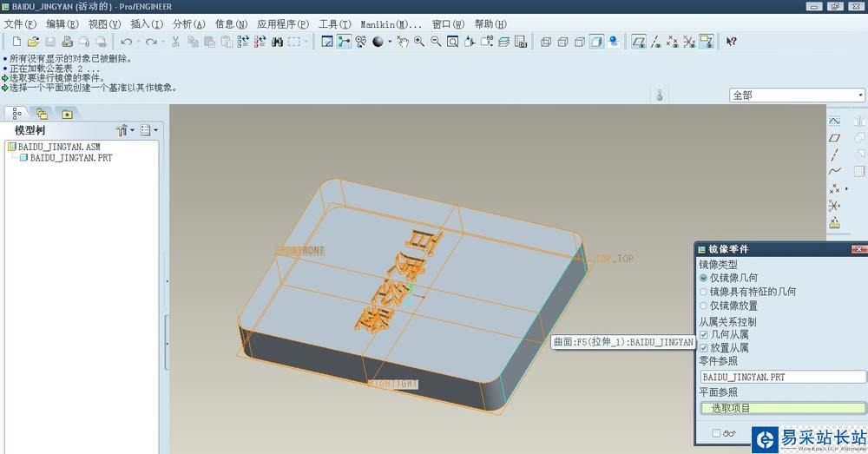
Task: Click the regenerate model icon
Action: [x=243, y=42]
